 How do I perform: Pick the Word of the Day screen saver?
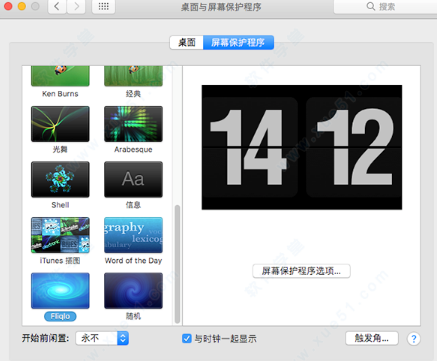(133, 235)
